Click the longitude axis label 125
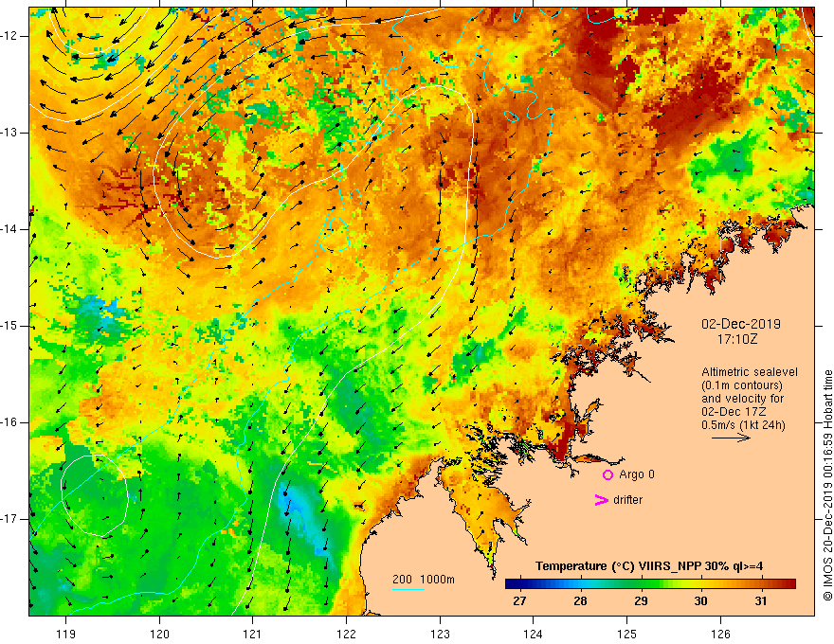The height and width of the screenshot is (644, 834). tap(627, 634)
